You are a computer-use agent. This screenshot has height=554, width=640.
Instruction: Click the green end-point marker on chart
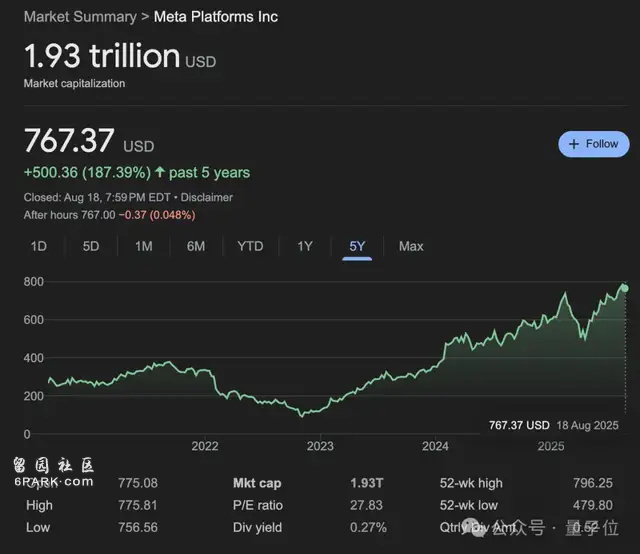coord(624,289)
